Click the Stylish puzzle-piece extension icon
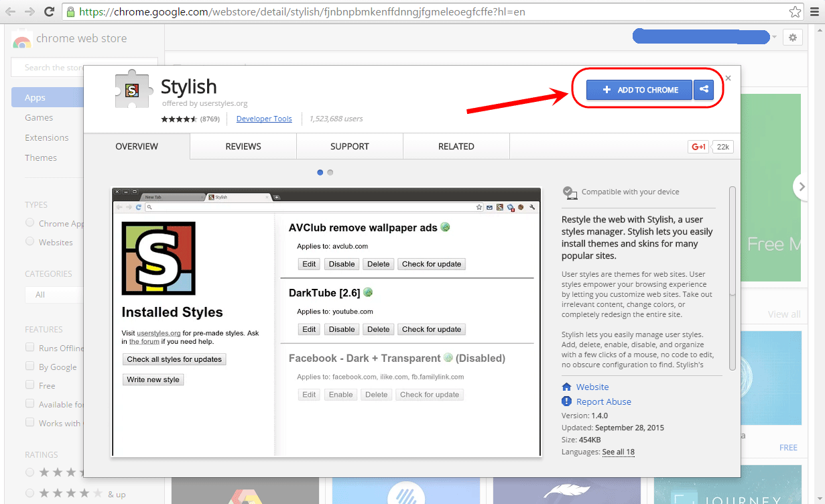The height and width of the screenshot is (504, 825). point(131,90)
